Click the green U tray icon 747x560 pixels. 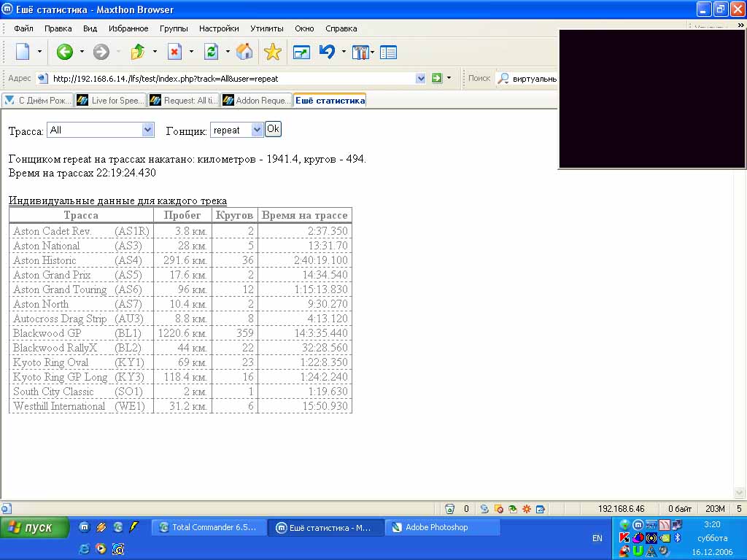pyautogui.click(x=638, y=551)
